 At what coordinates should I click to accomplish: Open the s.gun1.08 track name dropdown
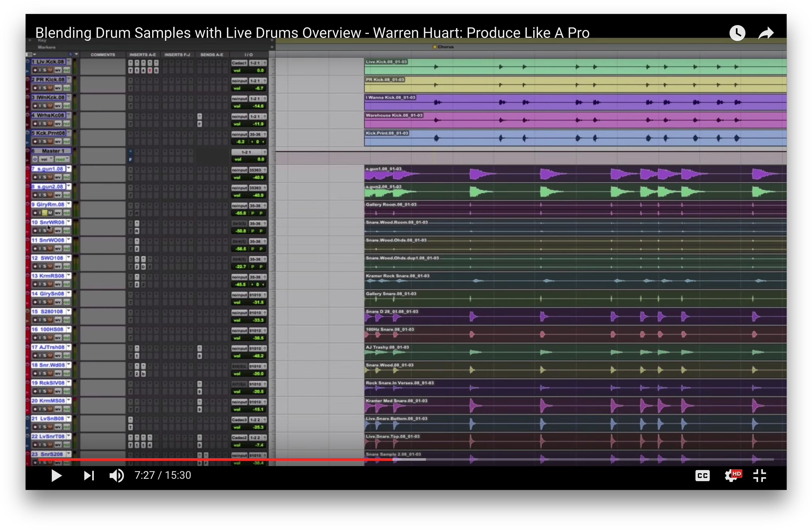pyautogui.click(x=69, y=169)
